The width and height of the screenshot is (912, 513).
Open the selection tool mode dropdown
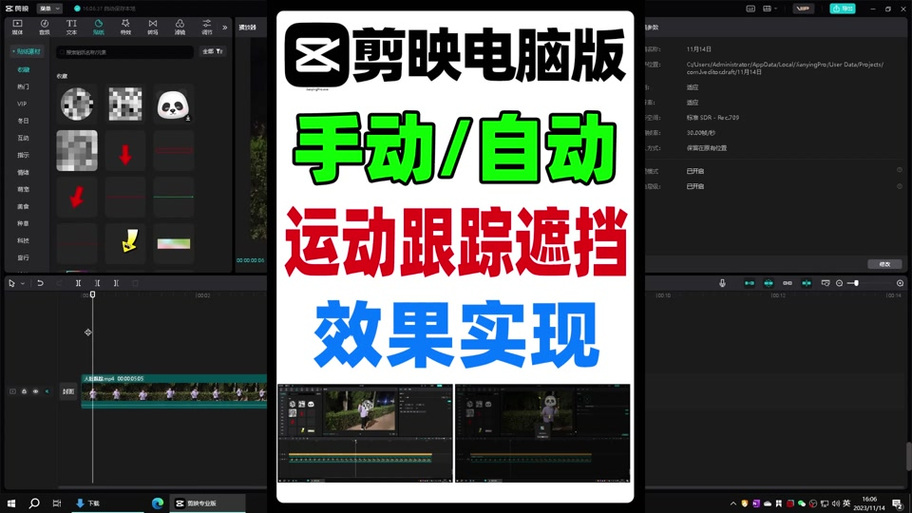pos(23,284)
